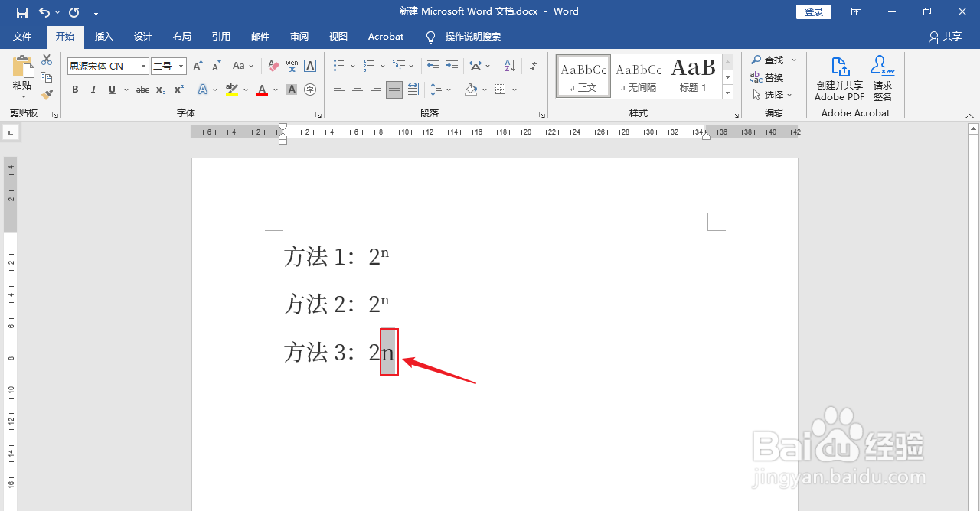Align text left

click(339, 90)
